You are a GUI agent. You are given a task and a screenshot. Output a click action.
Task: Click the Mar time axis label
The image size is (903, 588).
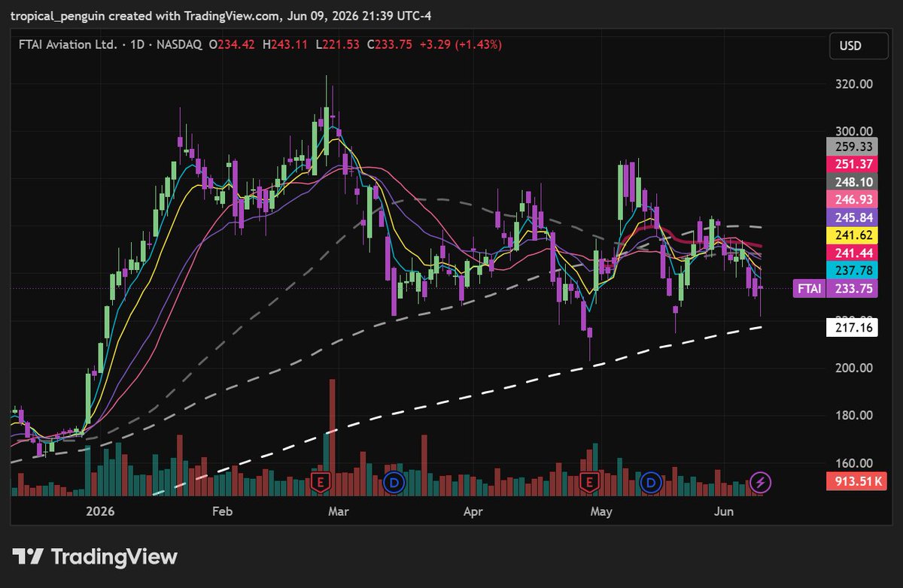(339, 512)
